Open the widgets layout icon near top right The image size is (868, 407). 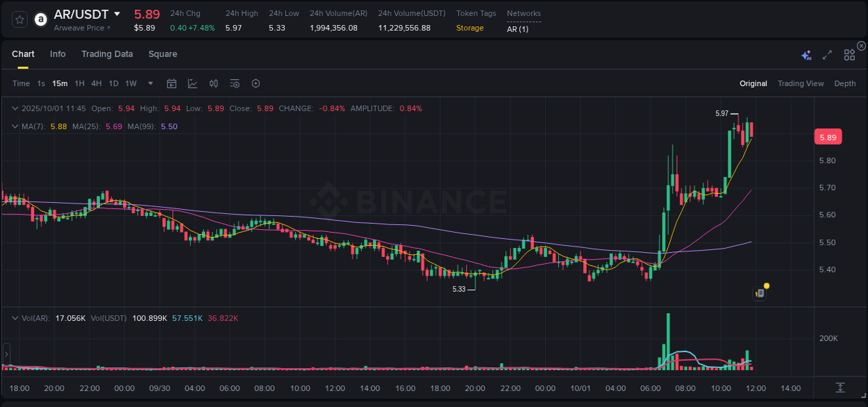coord(849,54)
